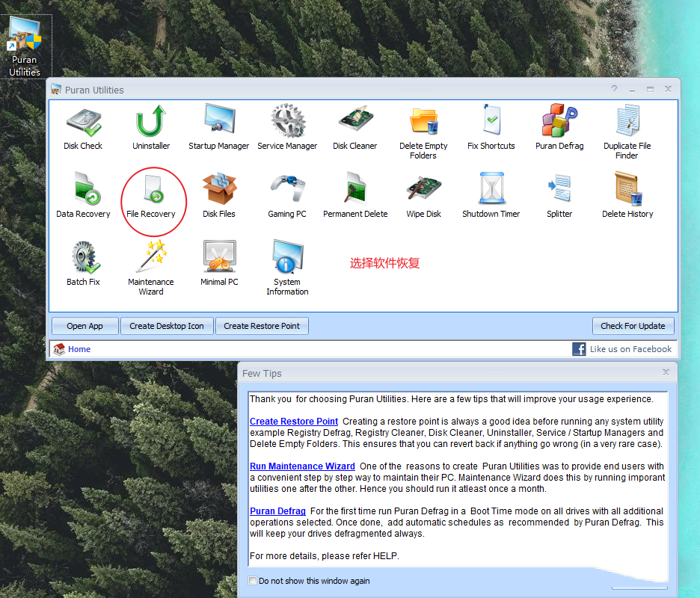Open the Disk Check utility
The width and height of the screenshot is (700, 598).
(83, 127)
